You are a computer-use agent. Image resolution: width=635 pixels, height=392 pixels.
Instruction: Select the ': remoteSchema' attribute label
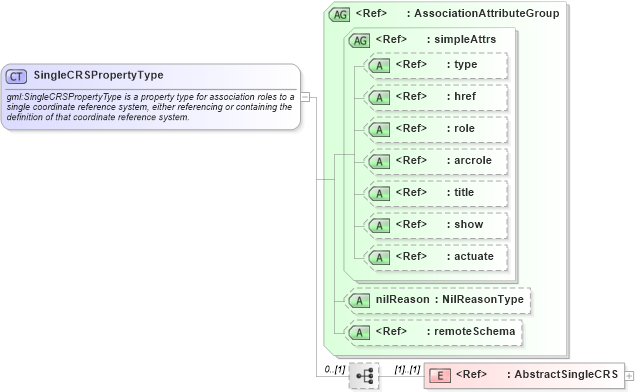(471, 331)
